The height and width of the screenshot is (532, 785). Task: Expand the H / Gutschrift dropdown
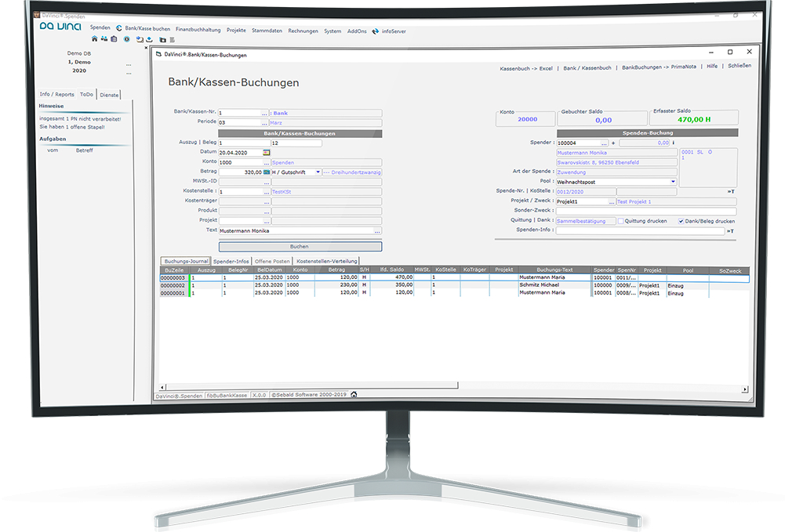pos(318,172)
